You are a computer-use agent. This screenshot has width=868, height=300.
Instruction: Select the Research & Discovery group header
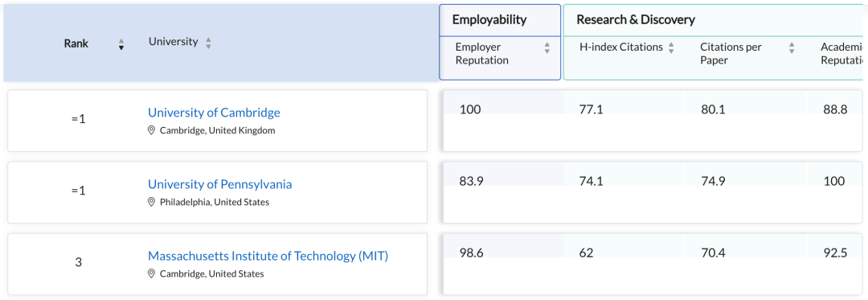(x=636, y=20)
